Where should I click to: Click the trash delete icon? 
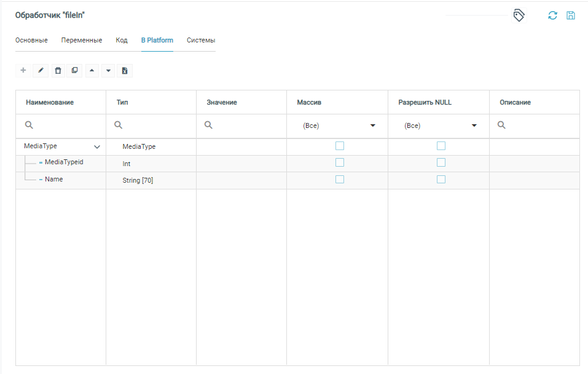click(x=58, y=71)
